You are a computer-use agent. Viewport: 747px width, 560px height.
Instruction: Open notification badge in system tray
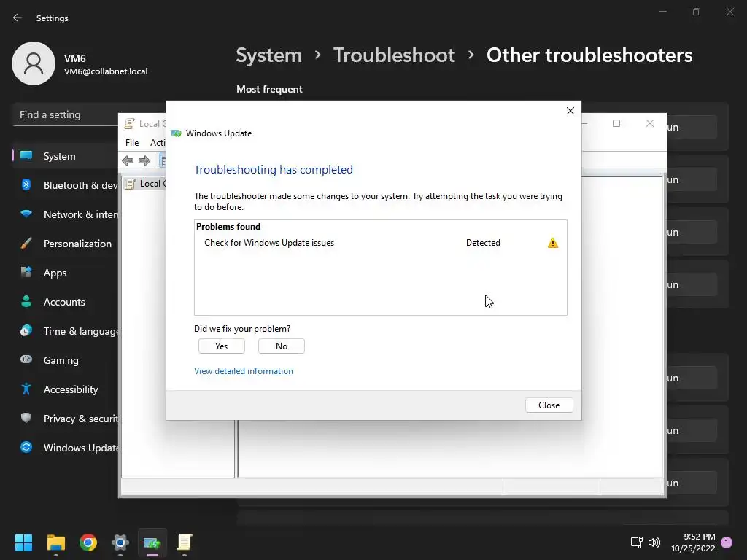point(727,542)
